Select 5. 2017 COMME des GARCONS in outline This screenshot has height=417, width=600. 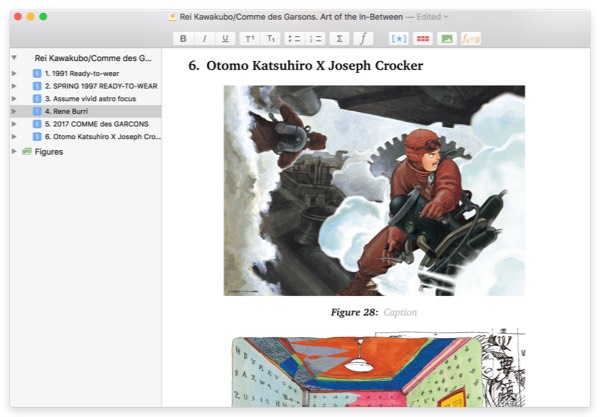click(x=96, y=124)
